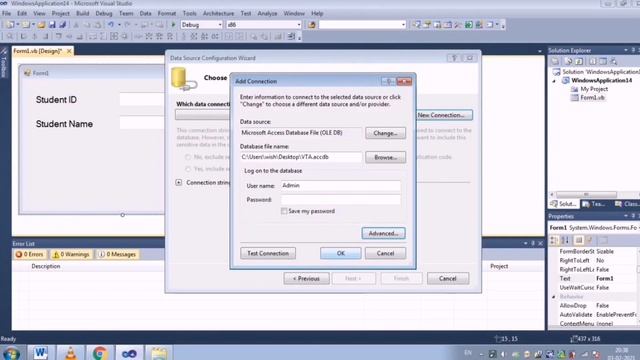Open the Toolbox side tab

coord(4,63)
